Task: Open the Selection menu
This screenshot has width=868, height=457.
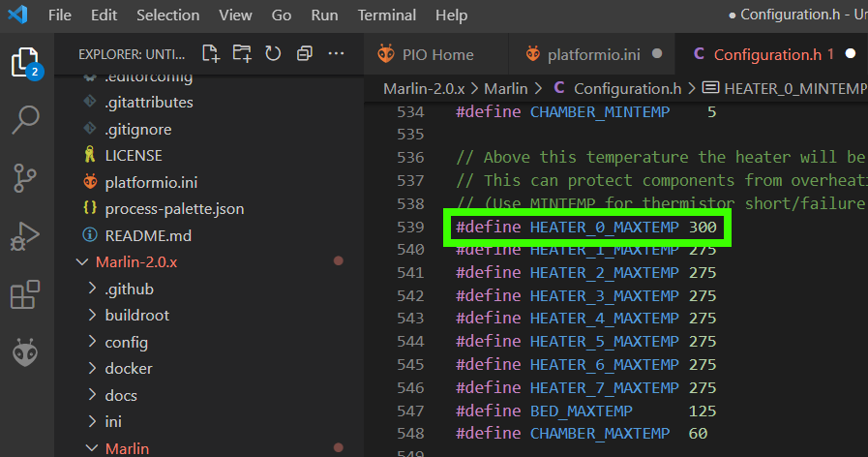Action: point(168,15)
